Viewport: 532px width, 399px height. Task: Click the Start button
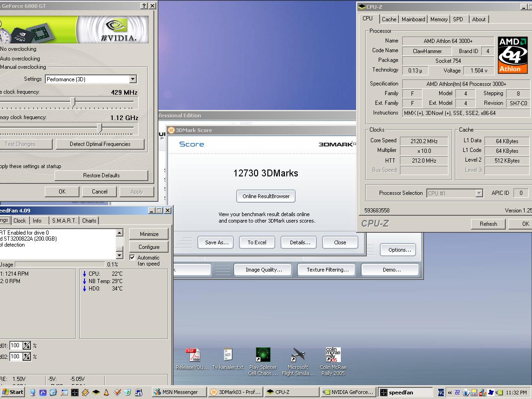[x=13, y=392]
